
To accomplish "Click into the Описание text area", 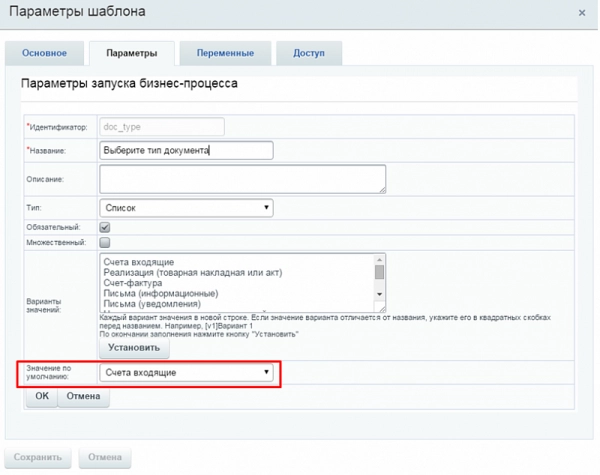I will pos(242,179).
